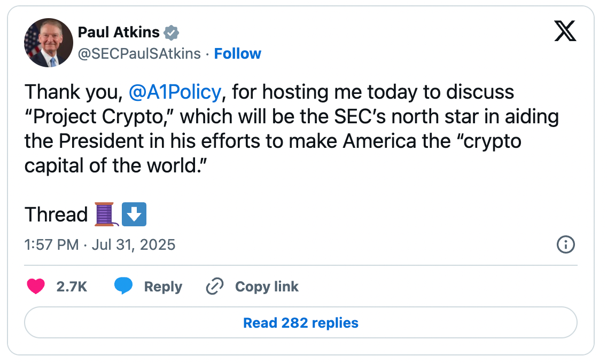This screenshot has width=607, height=364.
Task: Click the X logo
Action: (x=565, y=33)
